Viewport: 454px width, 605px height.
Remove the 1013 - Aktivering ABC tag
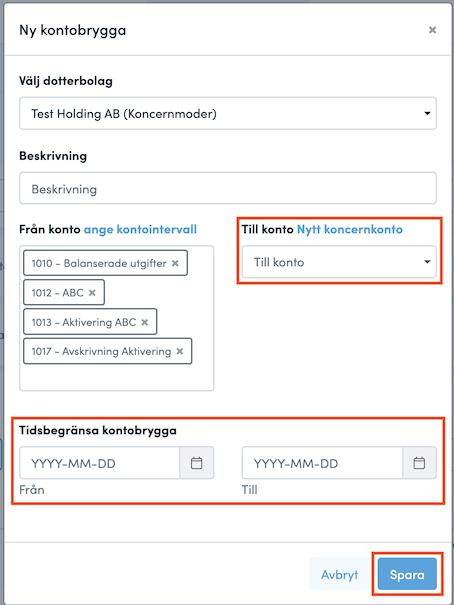[145, 322]
